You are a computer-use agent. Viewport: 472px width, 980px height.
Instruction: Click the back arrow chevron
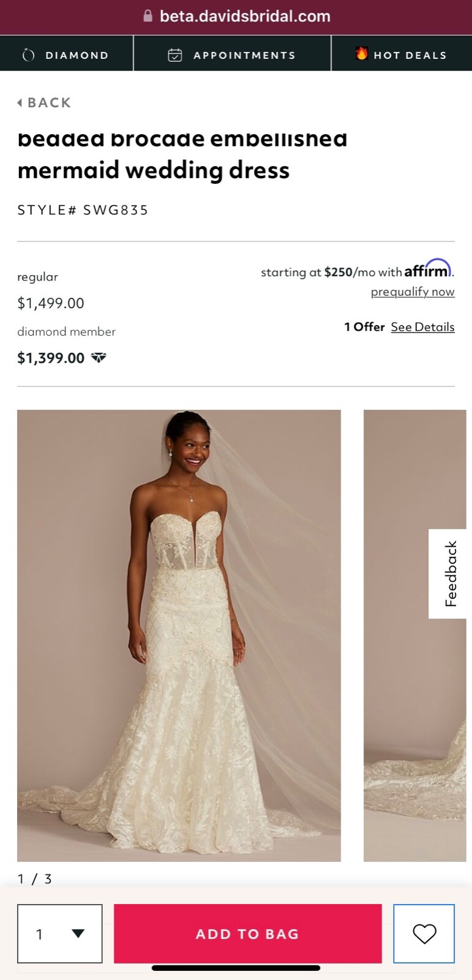tap(20, 102)
